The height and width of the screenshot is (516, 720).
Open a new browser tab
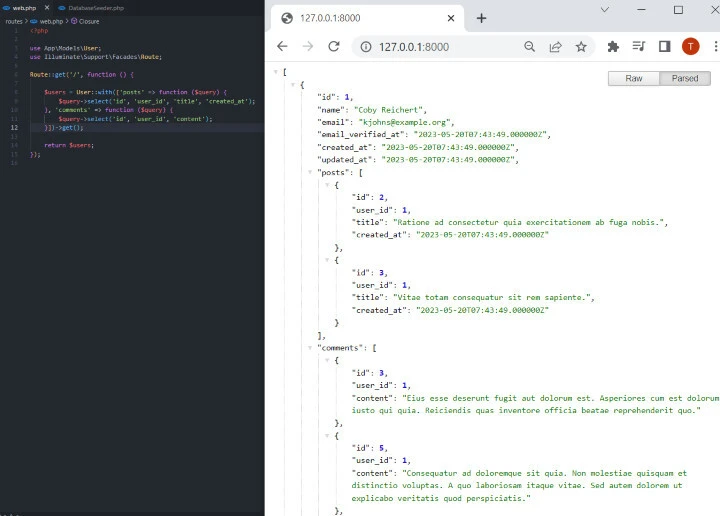481,18
